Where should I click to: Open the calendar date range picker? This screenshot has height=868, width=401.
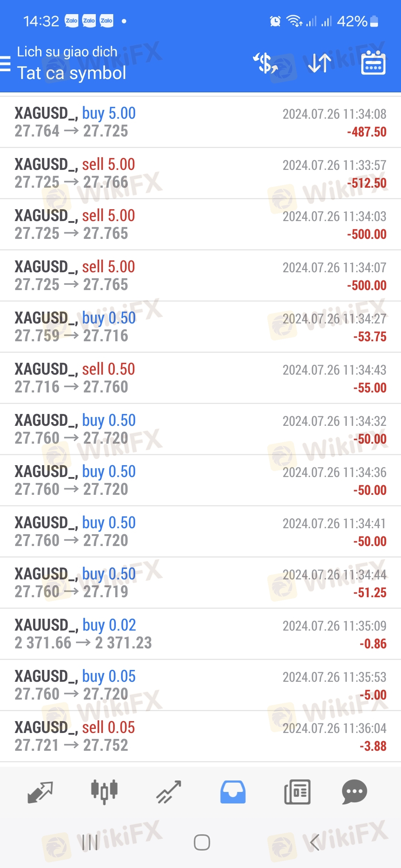pos(373,63)
